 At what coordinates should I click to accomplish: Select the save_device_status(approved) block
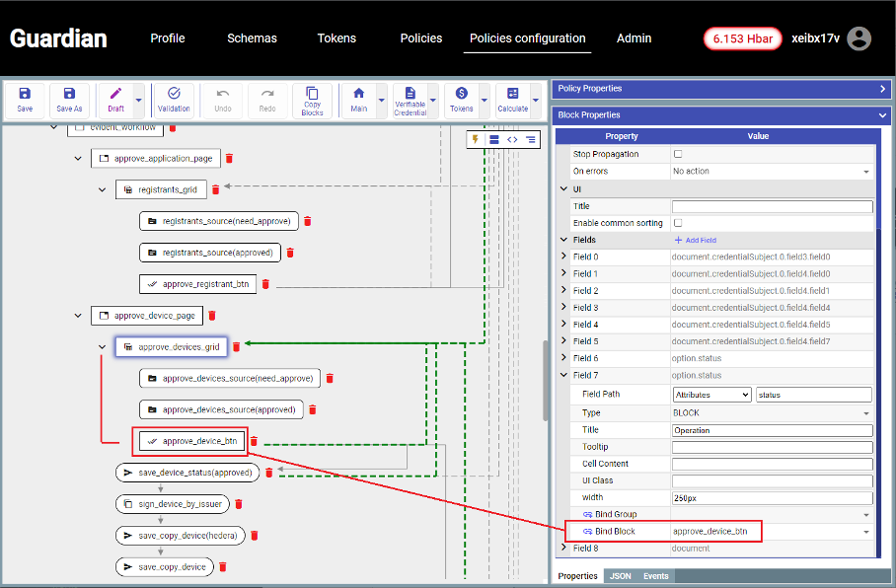(187, 473)
